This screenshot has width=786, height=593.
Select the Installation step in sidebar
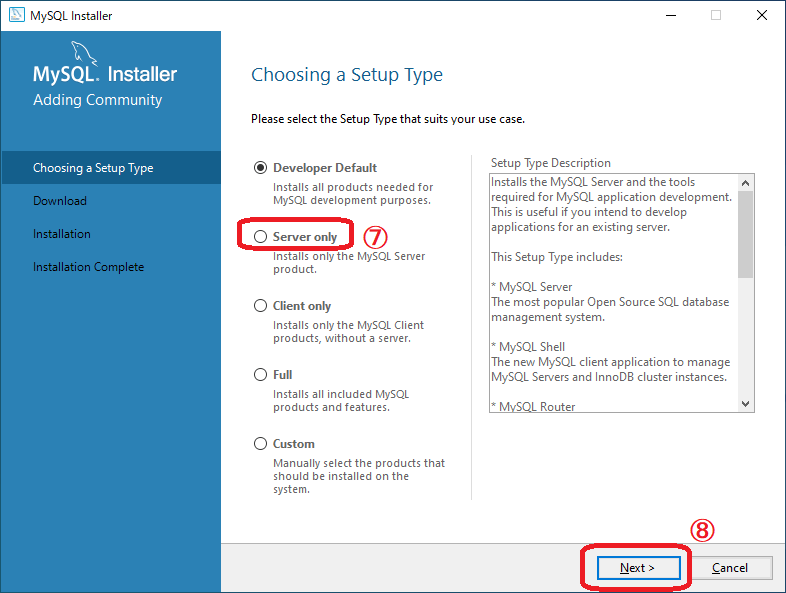coord(62,234)
